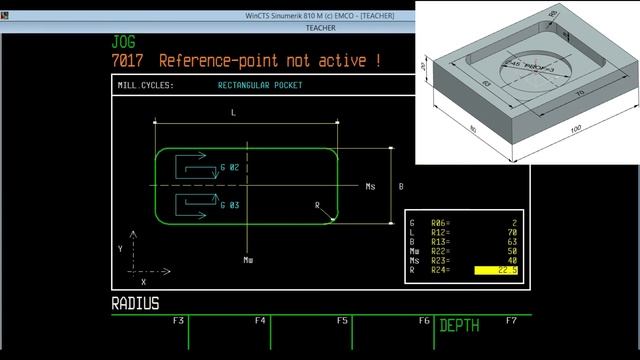Click the R12= parameter label

440,233
